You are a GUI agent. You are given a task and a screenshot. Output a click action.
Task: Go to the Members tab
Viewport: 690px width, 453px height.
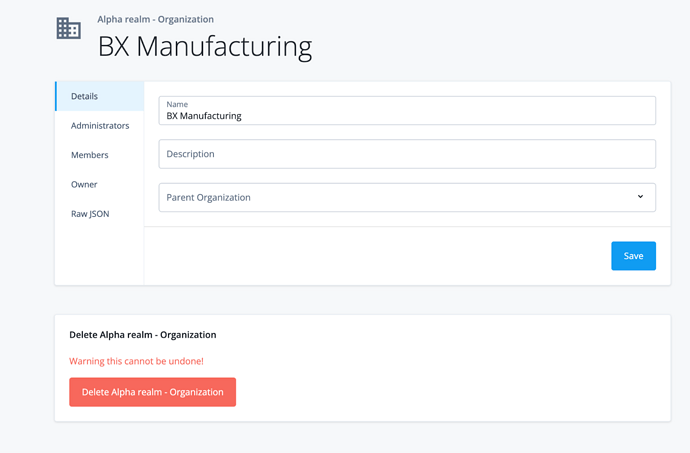coord(90,155)
